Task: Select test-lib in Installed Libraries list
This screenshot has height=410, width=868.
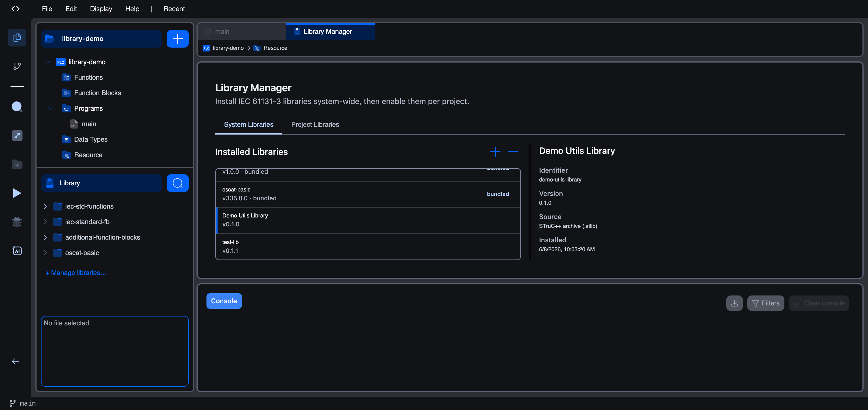Action: pos(368,246)
